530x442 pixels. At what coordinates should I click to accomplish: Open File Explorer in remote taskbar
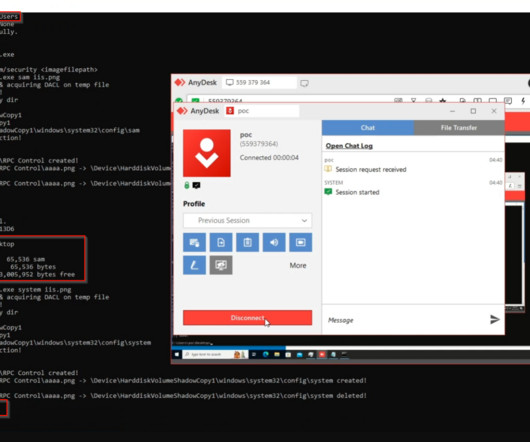(277, 354)
